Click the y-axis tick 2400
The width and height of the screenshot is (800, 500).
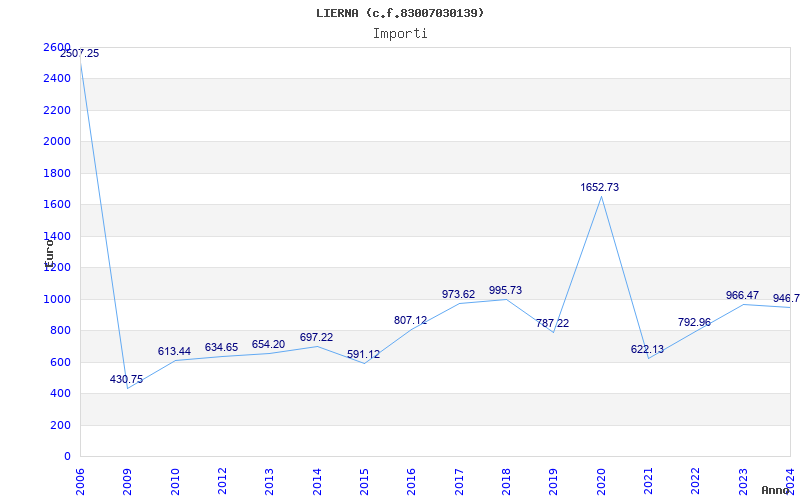click(x=57, y=79)
